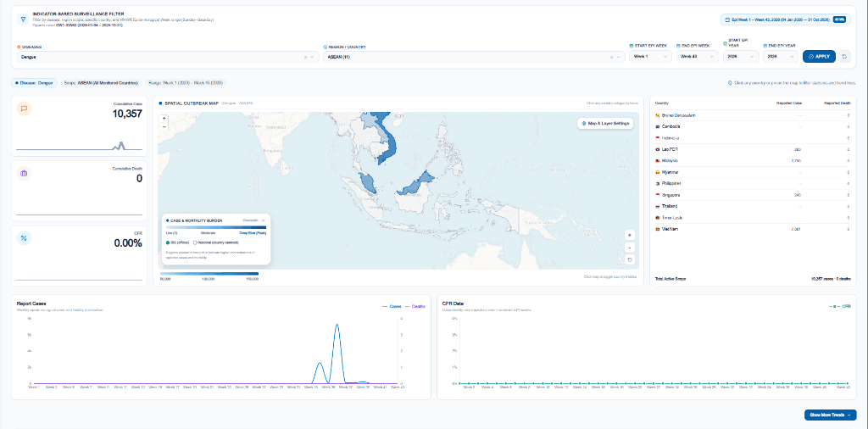Expand Show More Trends
The width and height of the screenshot is (868, 429).
pyautogui.click(x=831, y=415)
